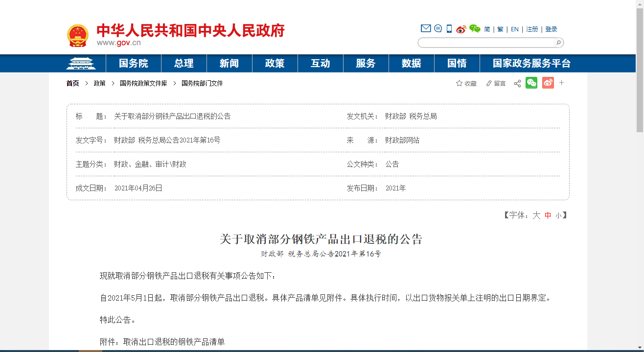This screenshot has height=352, width=644.
Task: Click the search magnifier icon
Action: click(558, 43)
